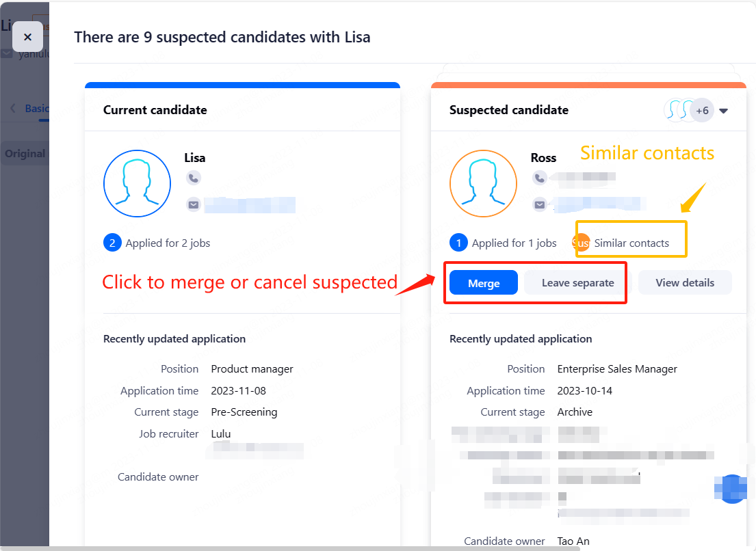Select the Original tab on left
This screenshot has width=756, height=551.
pyautogui.click(x=25, y=153)
